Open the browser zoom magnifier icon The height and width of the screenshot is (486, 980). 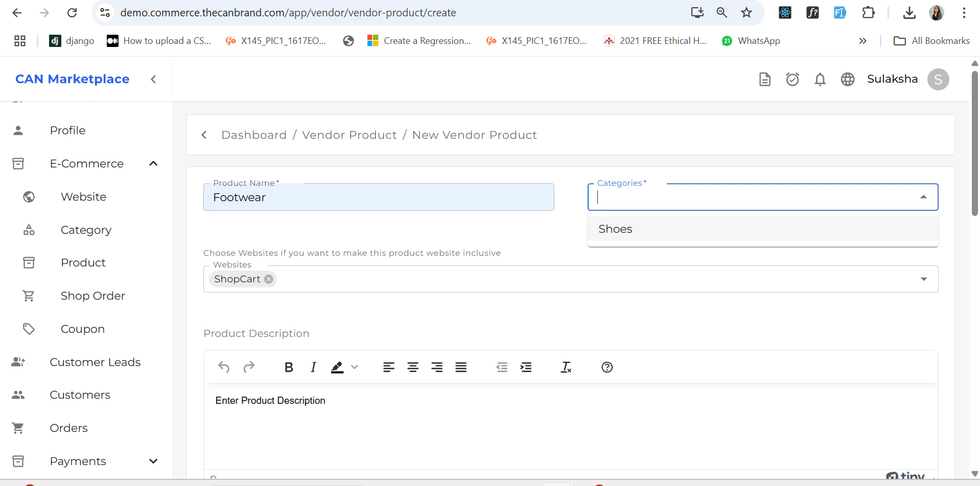coord(721,13)
